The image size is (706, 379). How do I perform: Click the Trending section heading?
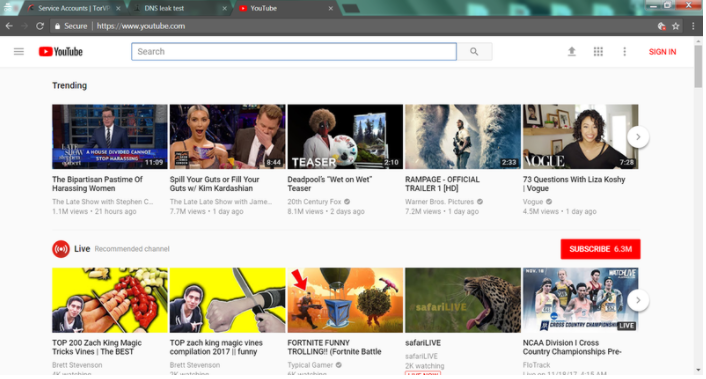coord(69,86)
